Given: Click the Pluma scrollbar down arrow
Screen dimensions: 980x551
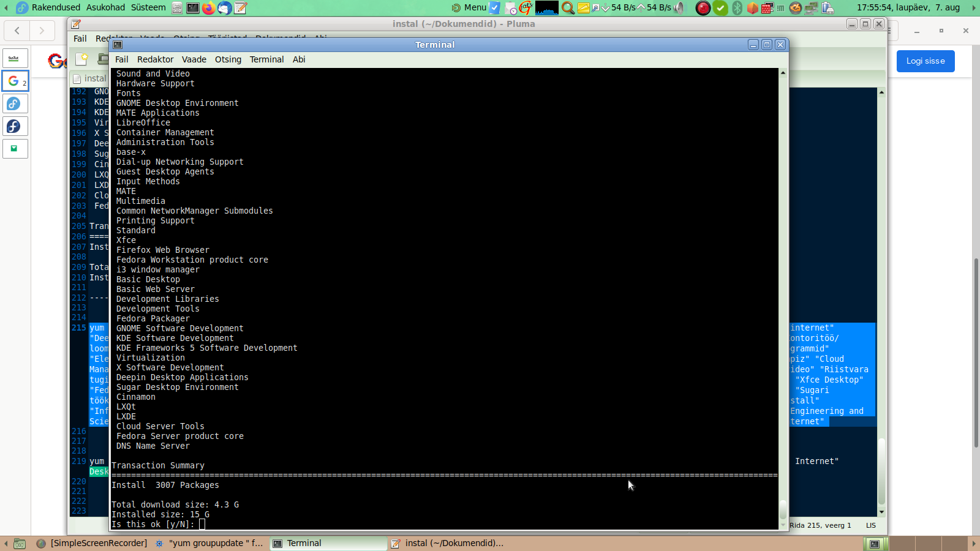Looking at the screenshot, I should point(881,512).
